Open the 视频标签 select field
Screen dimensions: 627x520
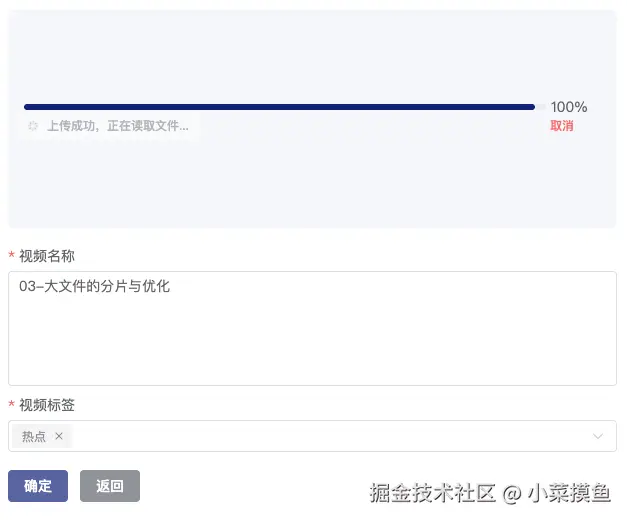tap(330, 436)
